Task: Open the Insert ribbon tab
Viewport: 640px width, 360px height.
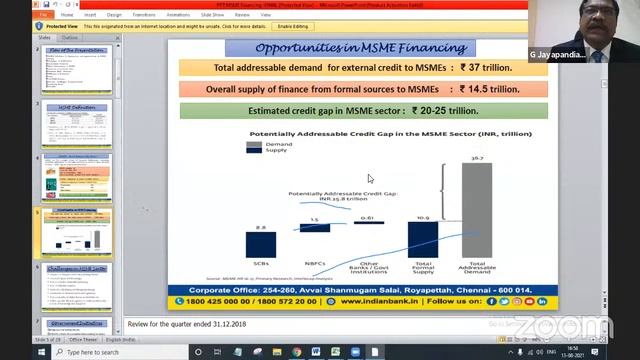Action: coord(90,15)
